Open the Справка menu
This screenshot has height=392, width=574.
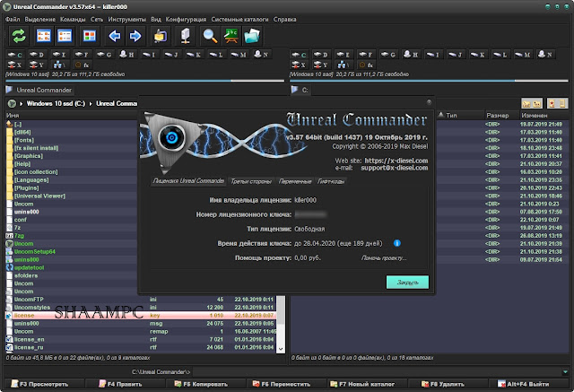click(x=285, y=19)
